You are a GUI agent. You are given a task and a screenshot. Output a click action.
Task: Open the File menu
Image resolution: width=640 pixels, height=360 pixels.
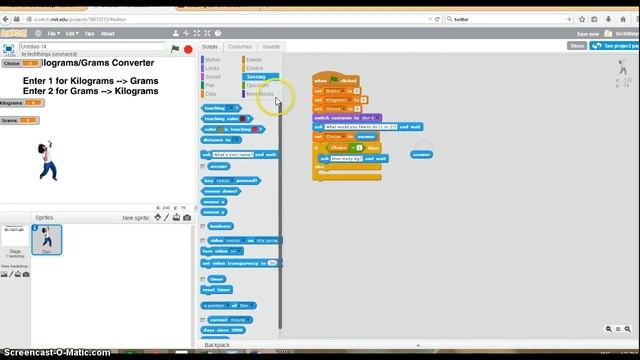(x=53, y=33)
